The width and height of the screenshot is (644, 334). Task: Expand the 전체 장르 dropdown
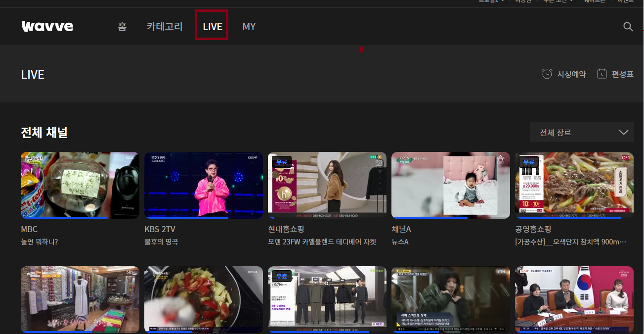point(581,133)
